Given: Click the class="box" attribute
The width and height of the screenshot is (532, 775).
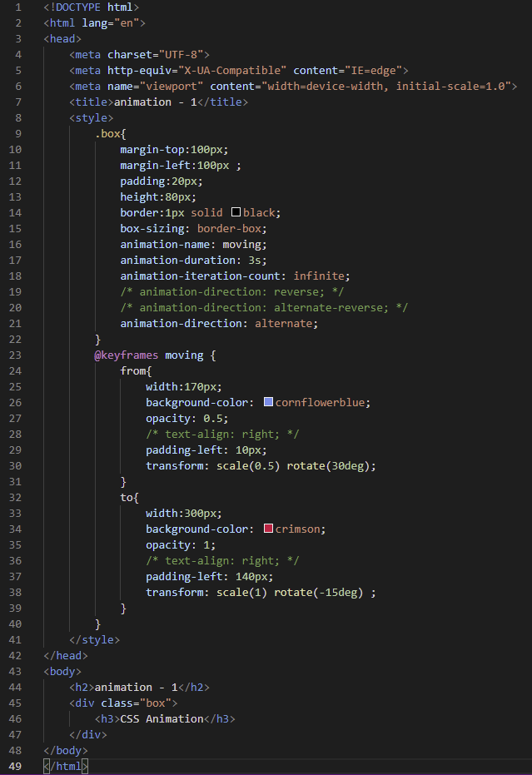Looking at the screenshot, I should click(x=136, y=703).
